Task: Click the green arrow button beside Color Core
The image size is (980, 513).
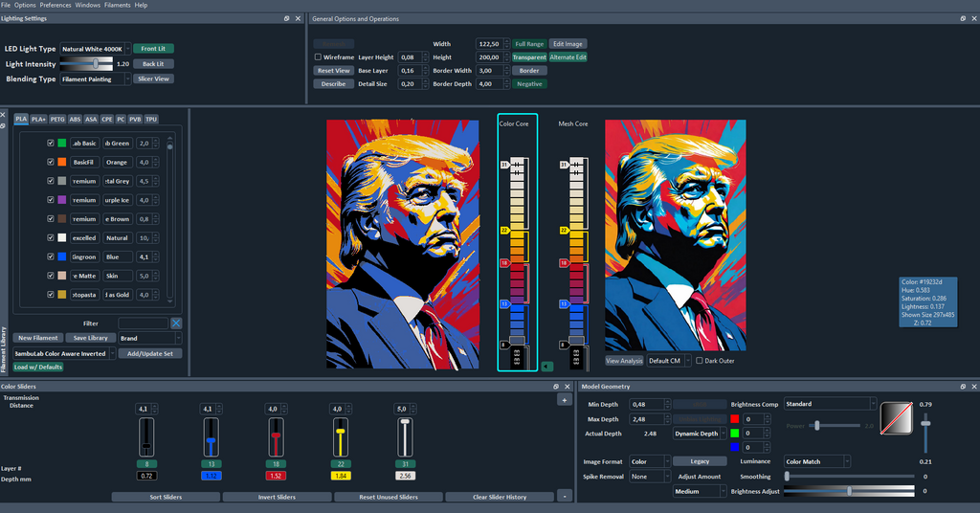Action: [546, 367]
